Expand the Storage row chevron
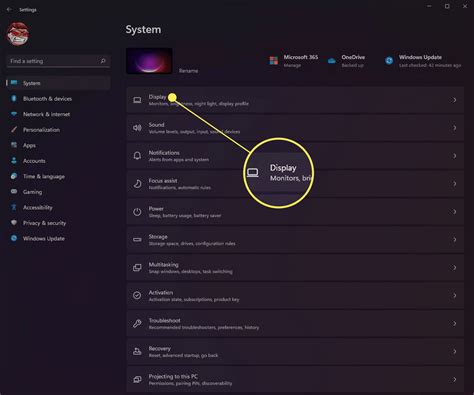This screenshot has height=395, width=474. (x=454, y=240)
